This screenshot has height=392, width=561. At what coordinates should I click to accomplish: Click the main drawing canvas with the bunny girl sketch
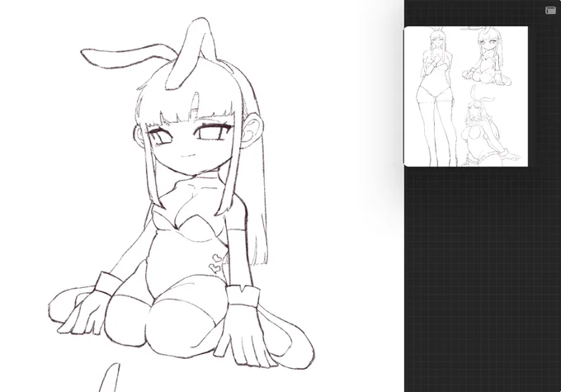[202, 196]
